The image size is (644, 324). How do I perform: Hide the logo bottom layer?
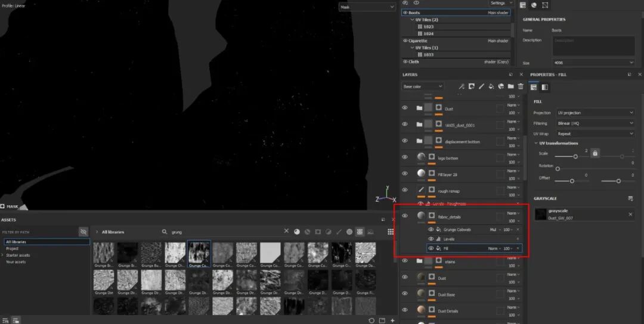pyautogui.click(x=405, y=157)
